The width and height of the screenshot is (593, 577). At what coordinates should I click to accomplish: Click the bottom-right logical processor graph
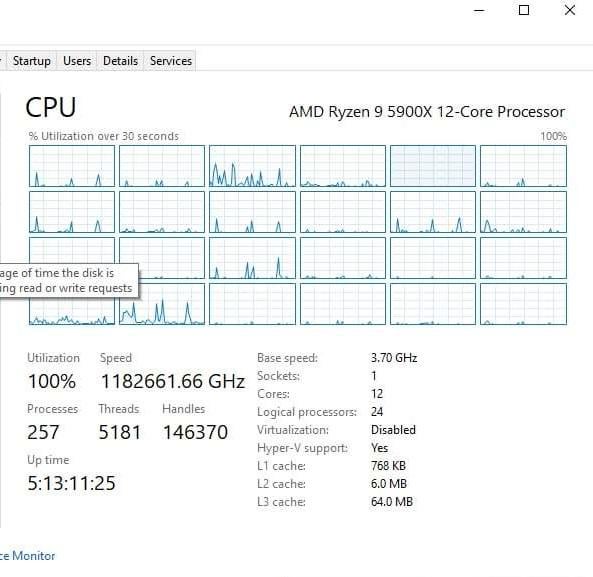point(523,304)
